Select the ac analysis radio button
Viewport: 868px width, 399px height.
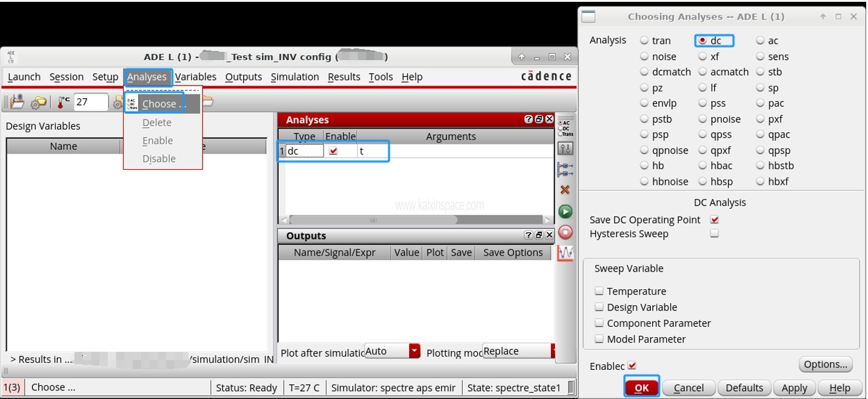pyautogui.click(x=760, y=41)
